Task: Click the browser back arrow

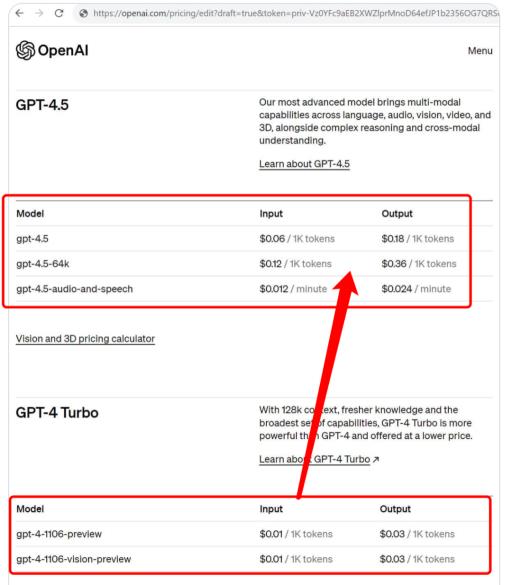Action: 19,13
